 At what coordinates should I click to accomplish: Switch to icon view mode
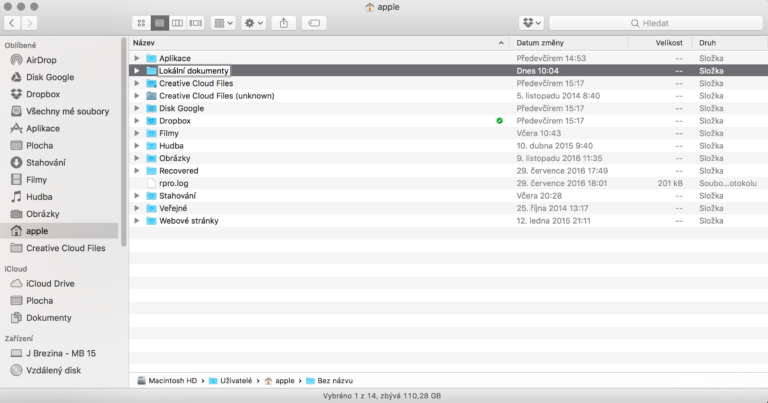[x=140, y=22]
